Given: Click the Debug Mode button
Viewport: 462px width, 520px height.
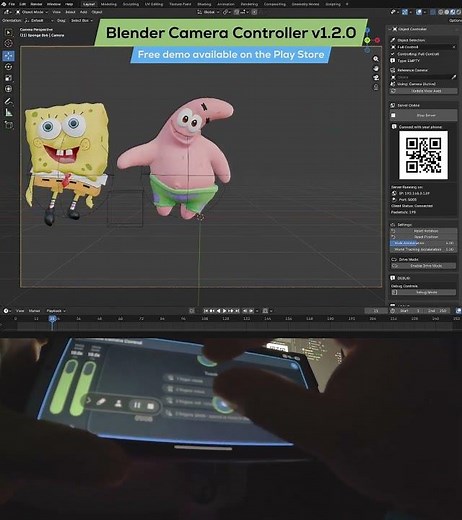Looking at the screenshot, I should pos(423,292).
